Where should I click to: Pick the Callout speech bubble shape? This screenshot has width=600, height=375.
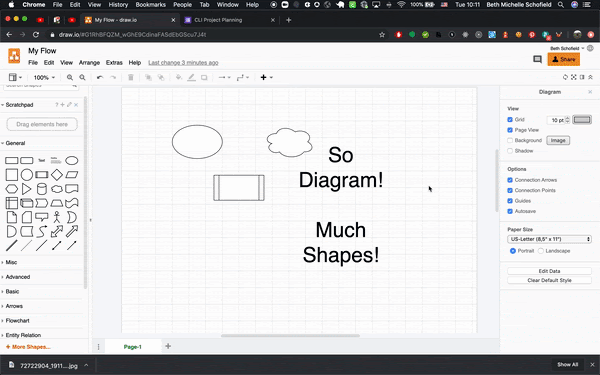click(x=42, y=217)
